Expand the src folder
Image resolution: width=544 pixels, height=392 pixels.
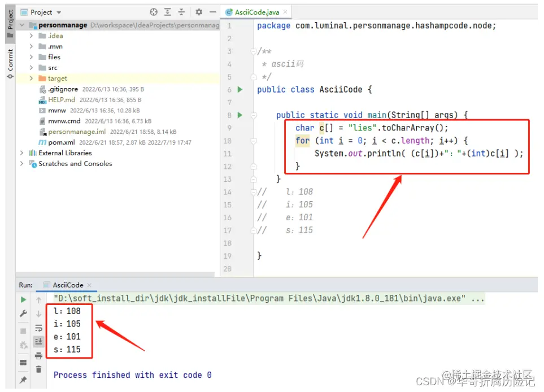click(x=31, y=68)
